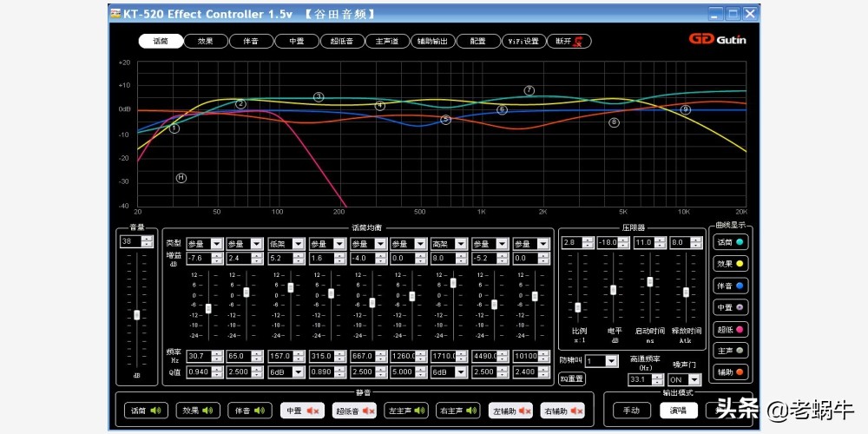The height and width of the screenshot is (434, 868).
Task: Click the volume value field showing 38
Action: [131, 241]
